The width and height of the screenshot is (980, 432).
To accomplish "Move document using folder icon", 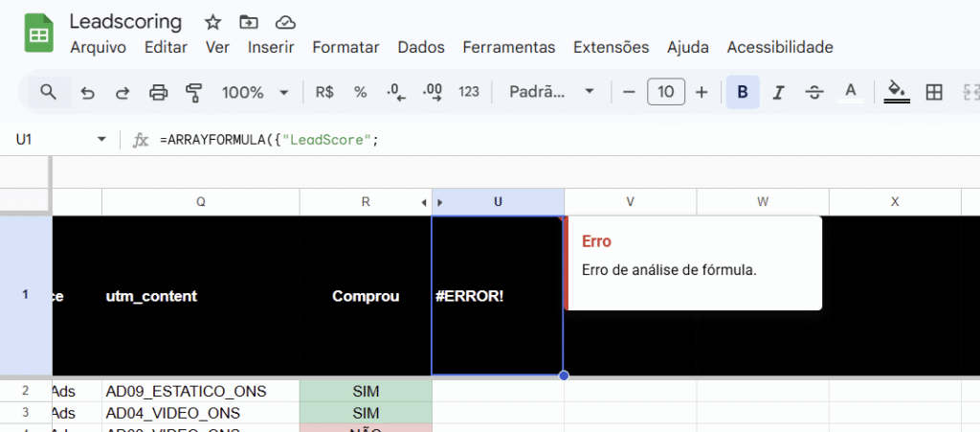I will (x=249, y=22).
